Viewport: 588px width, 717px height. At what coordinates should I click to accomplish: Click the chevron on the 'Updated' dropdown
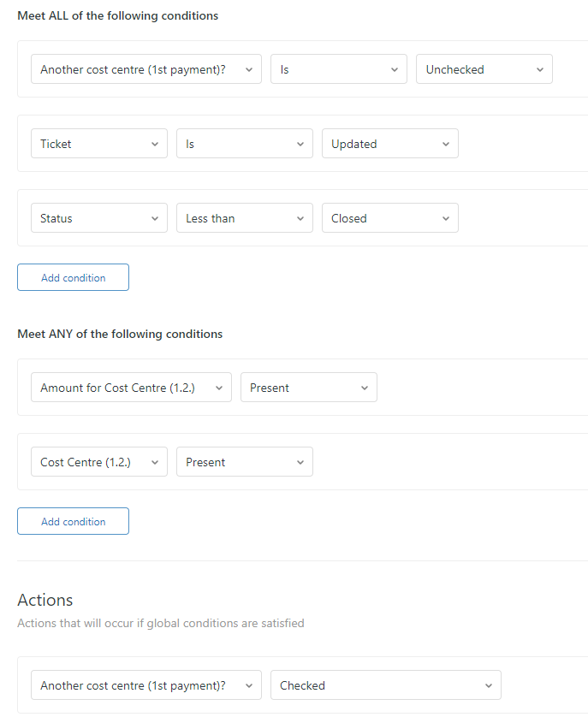coord(446,144)
